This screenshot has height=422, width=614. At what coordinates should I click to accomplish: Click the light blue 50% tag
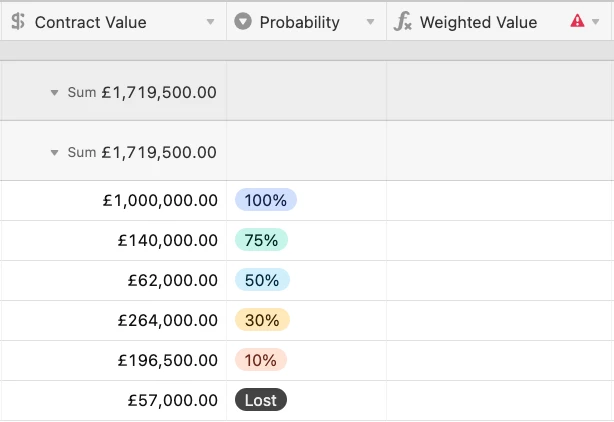(262, 280)
